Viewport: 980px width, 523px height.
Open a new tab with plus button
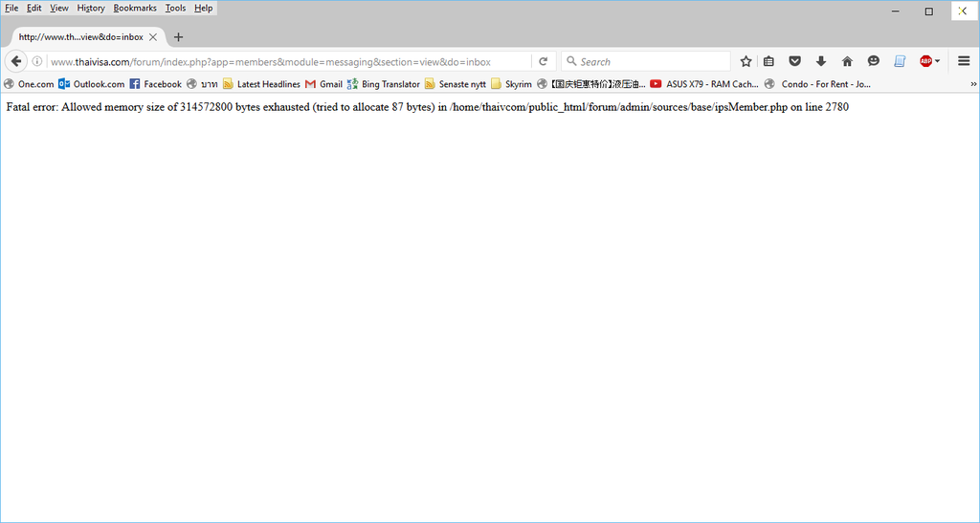[x=178, y=37]
